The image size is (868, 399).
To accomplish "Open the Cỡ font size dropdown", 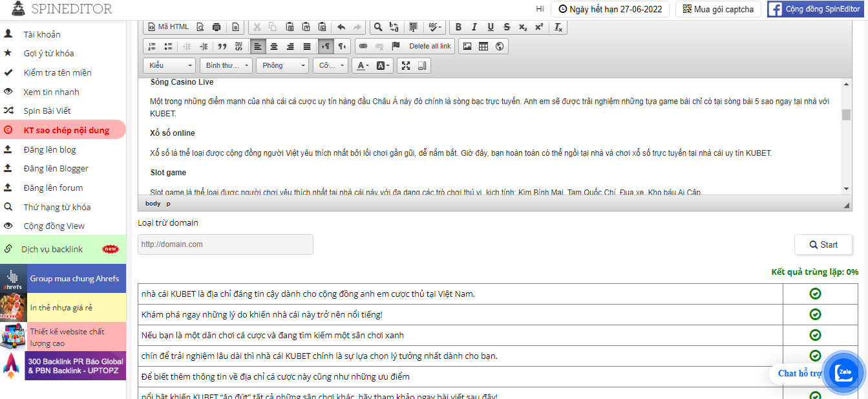I will 330,65.
